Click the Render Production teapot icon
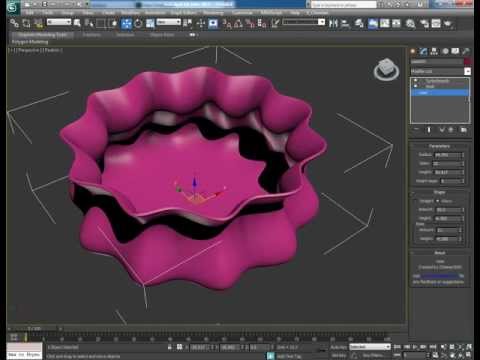This screenshot has height=360, width=480. [x=448, y=23]
